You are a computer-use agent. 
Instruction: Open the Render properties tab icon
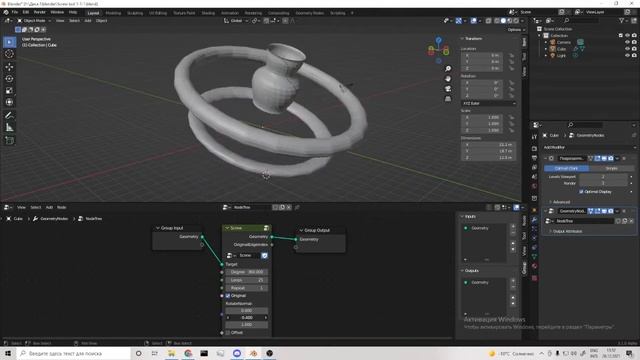[534, 148]
